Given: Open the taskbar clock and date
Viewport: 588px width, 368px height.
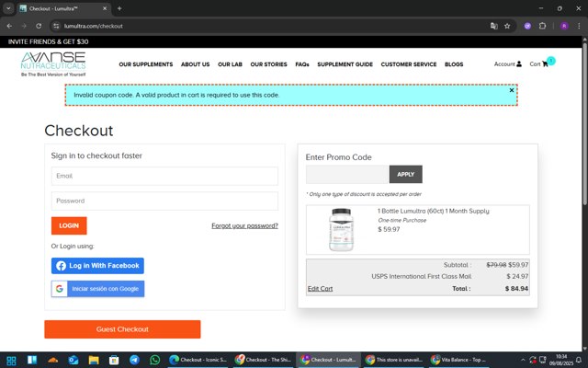Looking at the screenshot, I should coord(561,360).
